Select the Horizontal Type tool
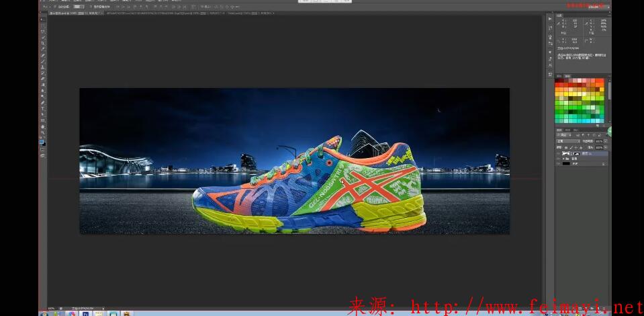This screenshot has width=644, height=316. click(x=43, y=108)
